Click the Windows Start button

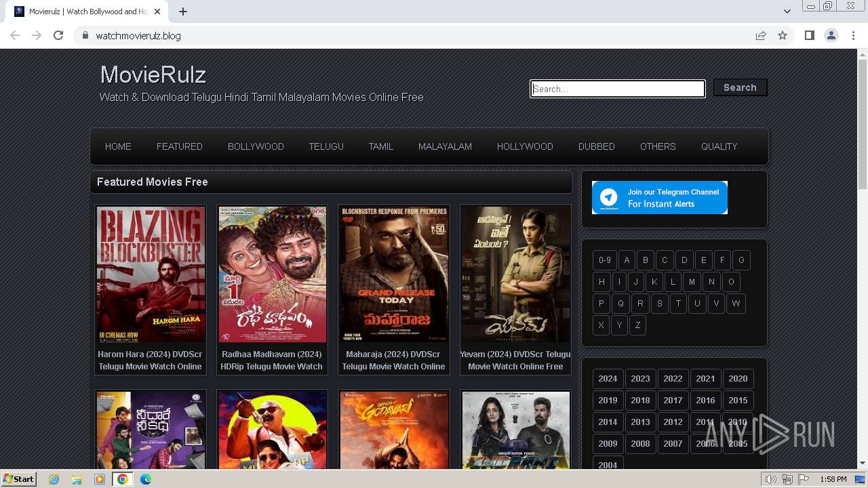(x=18, y=479)
